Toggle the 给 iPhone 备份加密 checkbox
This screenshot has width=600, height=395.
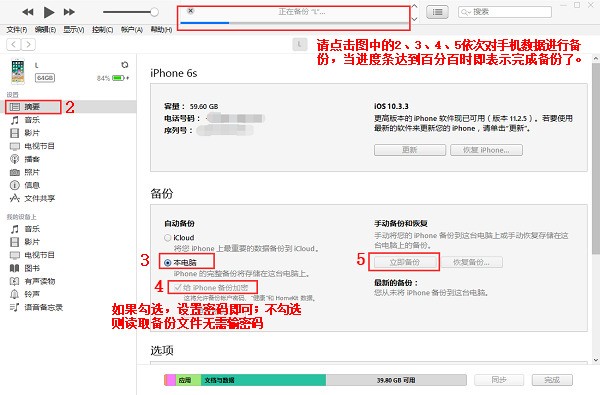(178, 287)
